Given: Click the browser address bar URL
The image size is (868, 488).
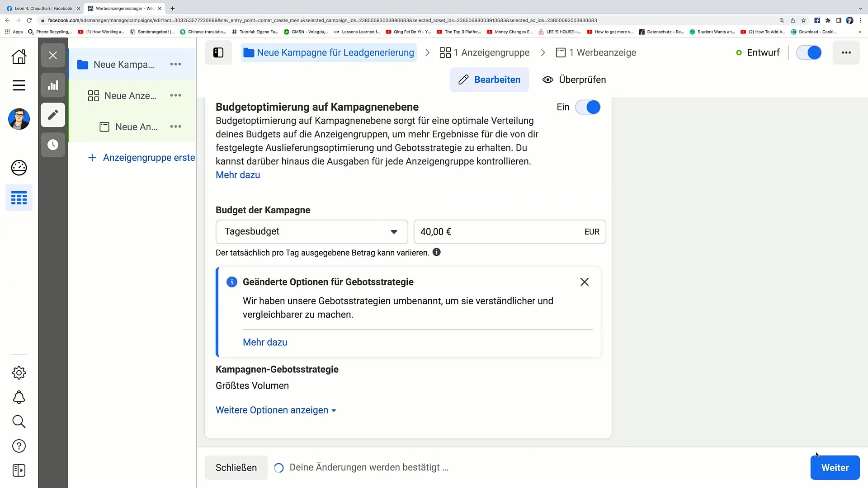Looking at the screenshot, I should click(322, 20).
